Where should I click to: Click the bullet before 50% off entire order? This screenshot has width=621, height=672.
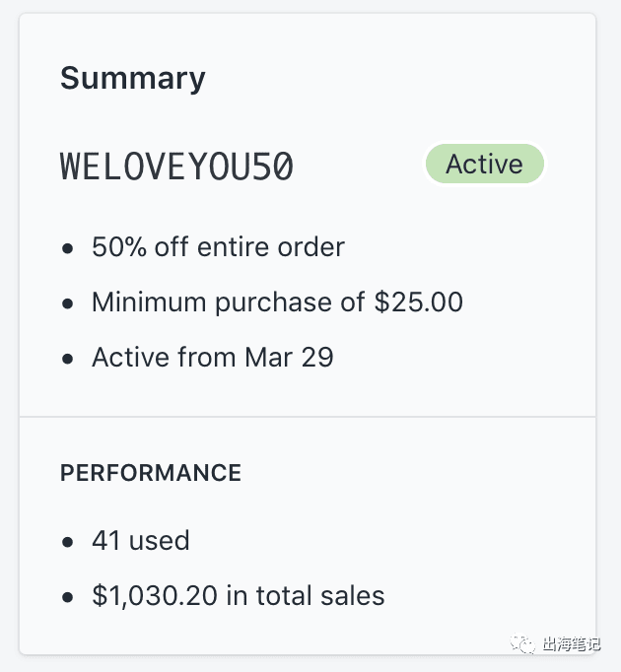(x=67, y=247)
